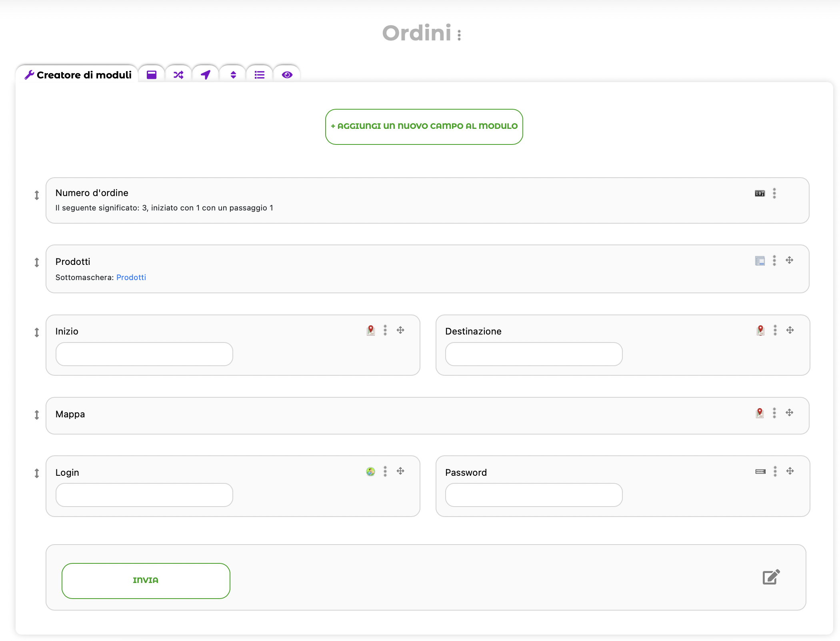Image resolution: width=840 pixels, height=641 pixels.
Task: Click the move cross icon on Prodotti
Action: [789, 260]
